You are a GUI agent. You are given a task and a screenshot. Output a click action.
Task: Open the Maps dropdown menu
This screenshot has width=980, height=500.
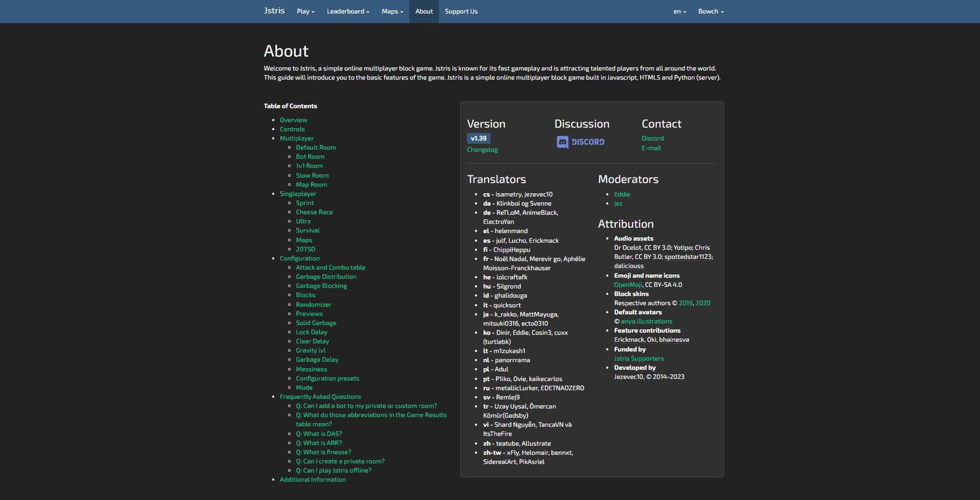392,11
